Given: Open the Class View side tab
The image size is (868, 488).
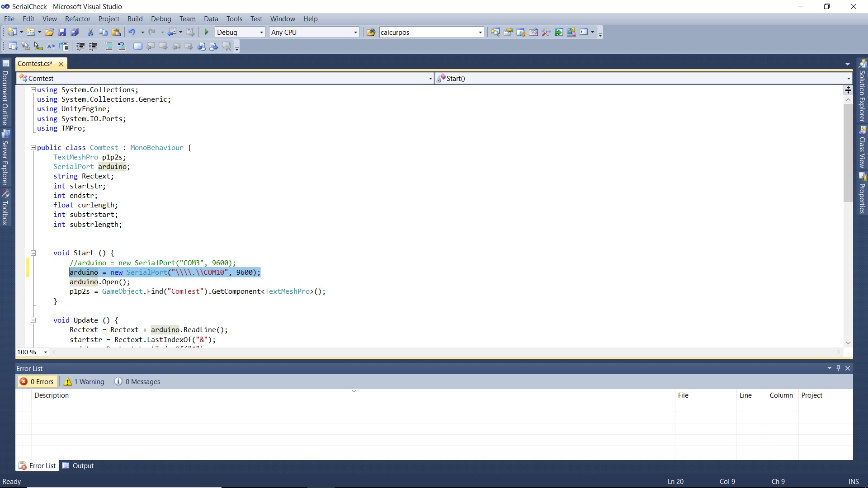Looking at the screenshot, I should 863,148.
